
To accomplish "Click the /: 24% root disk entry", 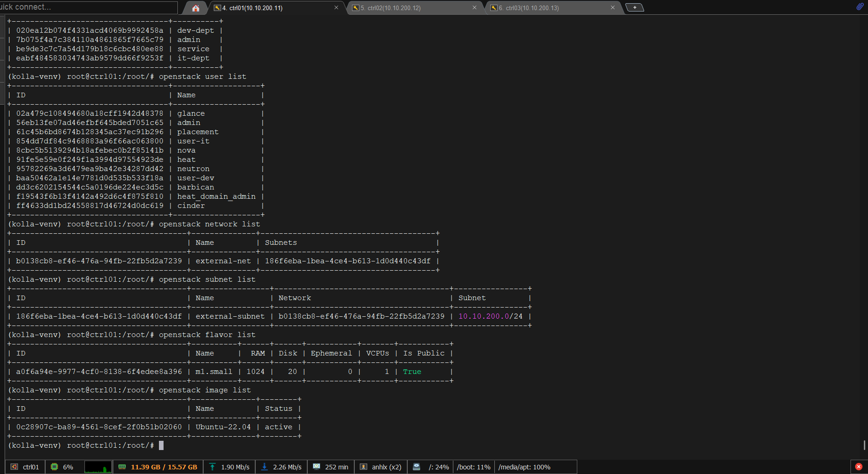I will click(x=439, y=467).
